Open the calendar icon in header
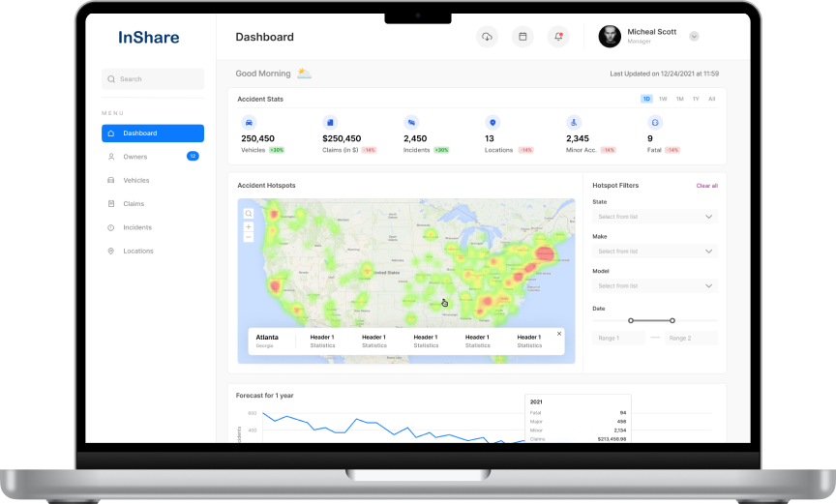Viewport: 836px width, 504px height. (x=522, y=37)
